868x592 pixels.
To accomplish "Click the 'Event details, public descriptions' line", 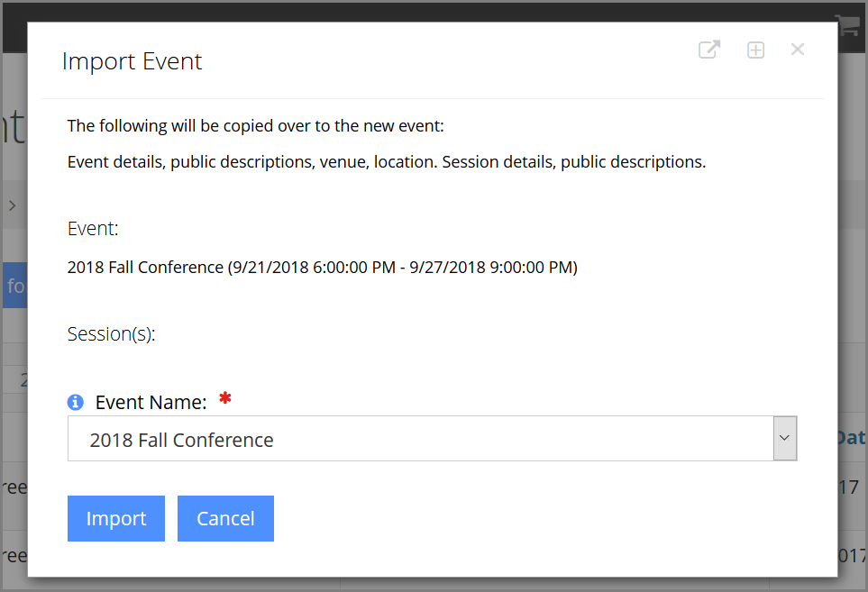I will pos(387,162).
